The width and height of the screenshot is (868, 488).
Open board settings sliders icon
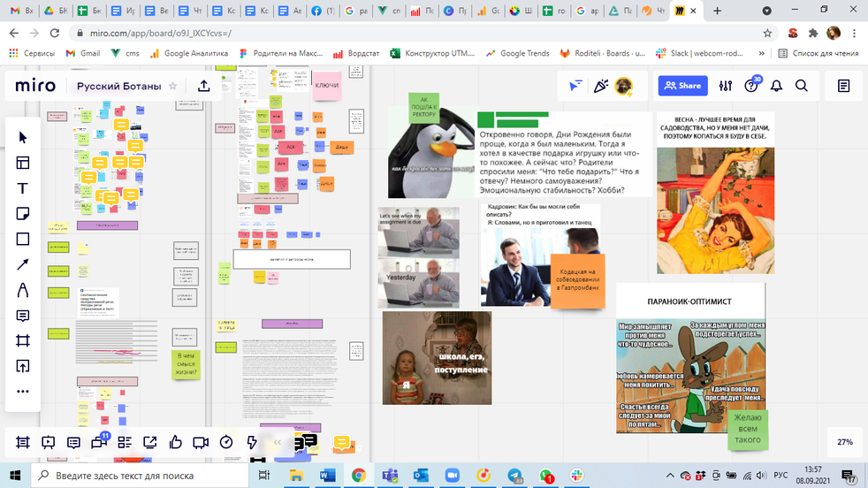725,86
